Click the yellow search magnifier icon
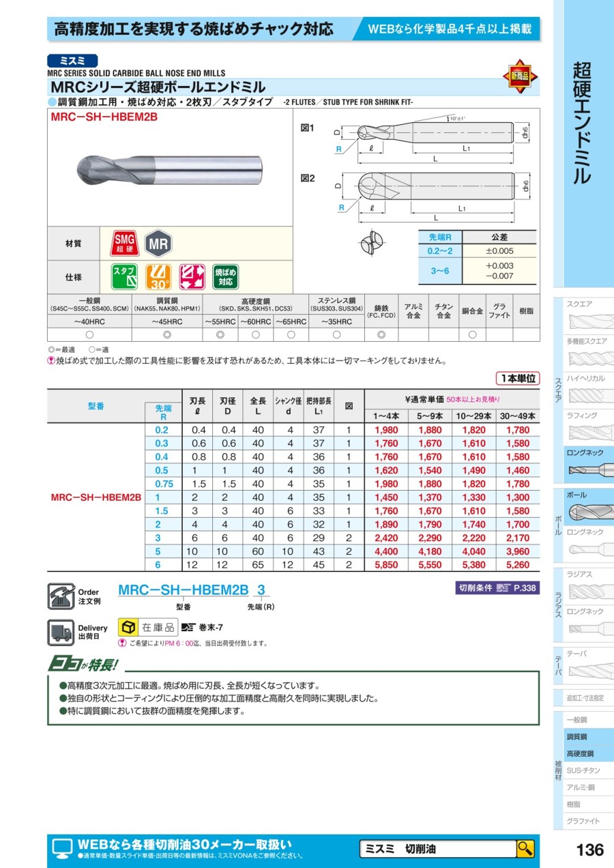The image size is (614, 868). click(x=525, y=848)
